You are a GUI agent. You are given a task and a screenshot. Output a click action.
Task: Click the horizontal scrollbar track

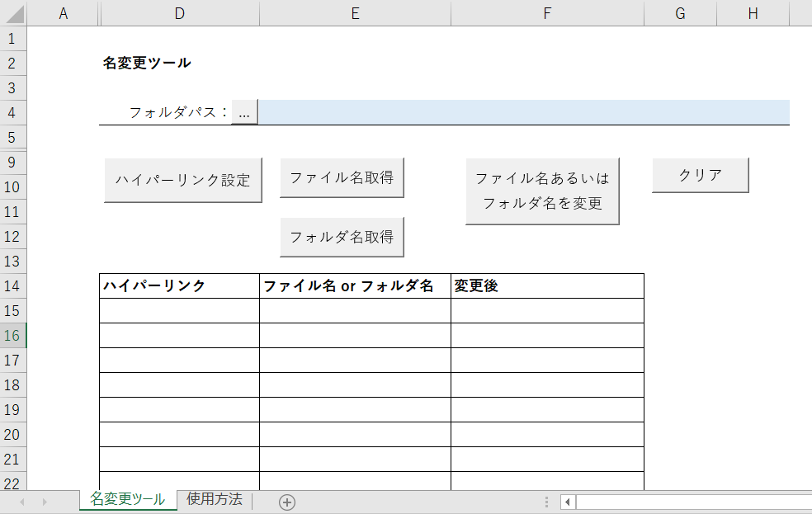(x=694, y=502)
